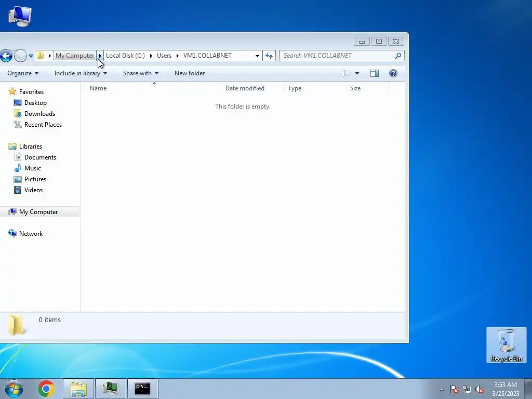
Task: Open the Windows Start menu
Action: (14, 389)
